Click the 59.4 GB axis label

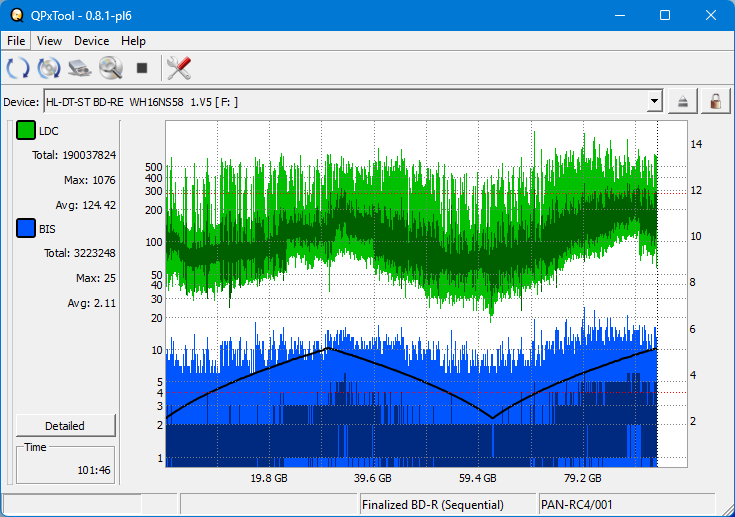point(478,478)
